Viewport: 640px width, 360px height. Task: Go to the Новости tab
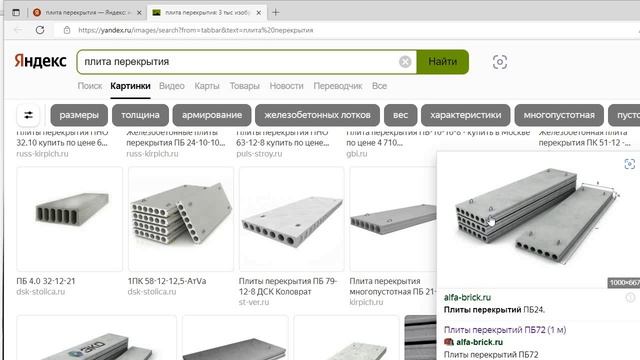click(287, 86)
